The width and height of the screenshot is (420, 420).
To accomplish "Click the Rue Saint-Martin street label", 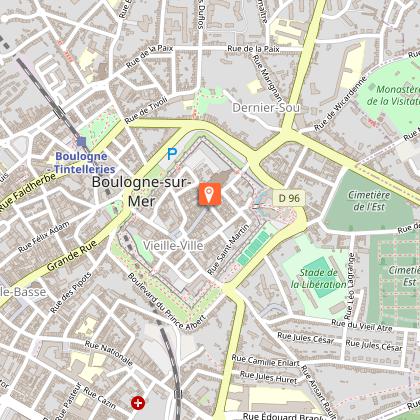I will 228,249.
